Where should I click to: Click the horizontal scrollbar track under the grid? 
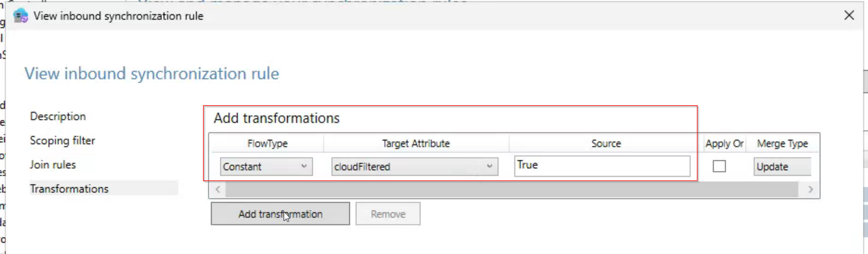(x=512, y=190)
